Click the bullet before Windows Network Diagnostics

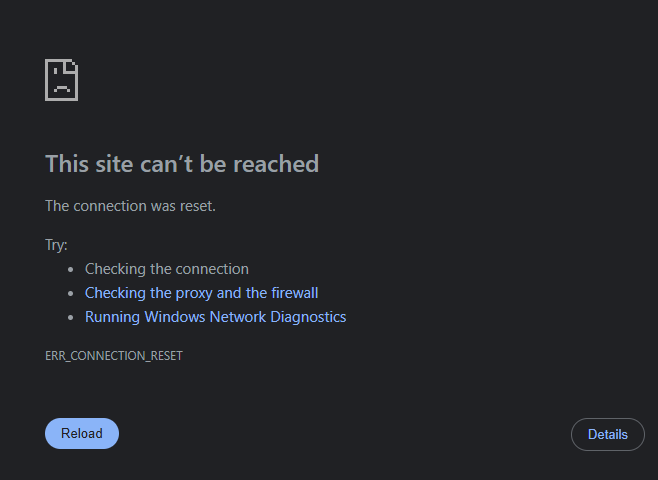70,317
